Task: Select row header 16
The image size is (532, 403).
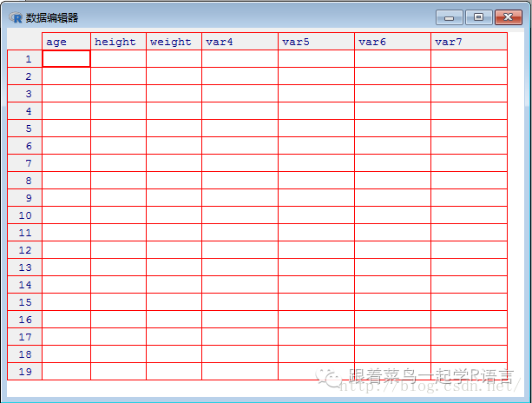Action: point(25,319)
